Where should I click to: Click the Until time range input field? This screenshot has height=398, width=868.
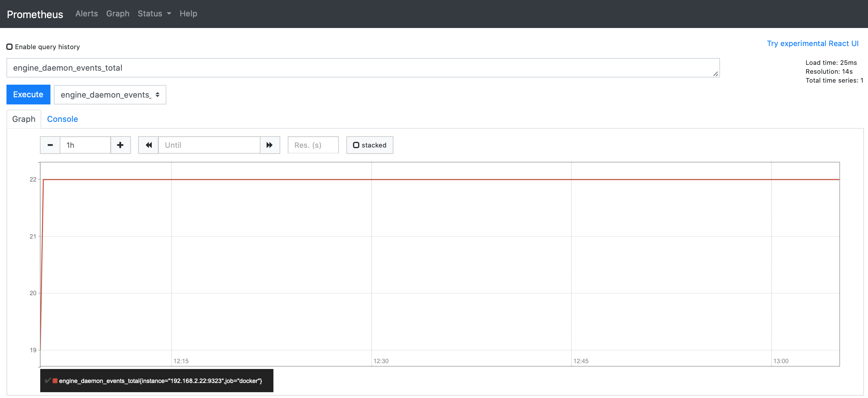point(209,145)
